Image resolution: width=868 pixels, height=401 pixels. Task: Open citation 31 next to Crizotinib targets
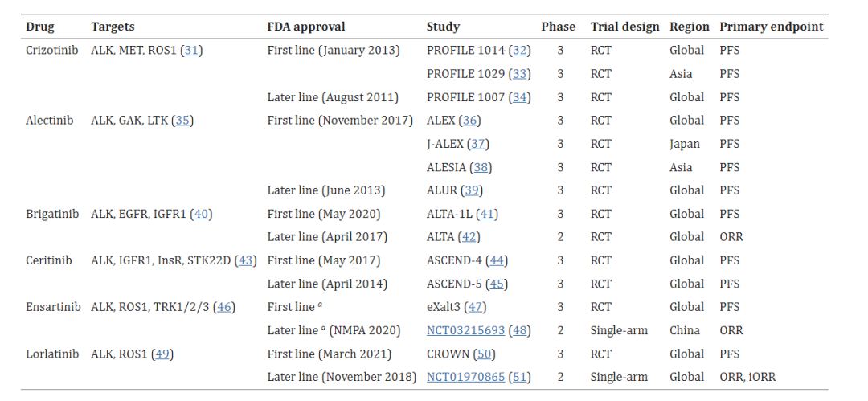(x=191, y=50)
